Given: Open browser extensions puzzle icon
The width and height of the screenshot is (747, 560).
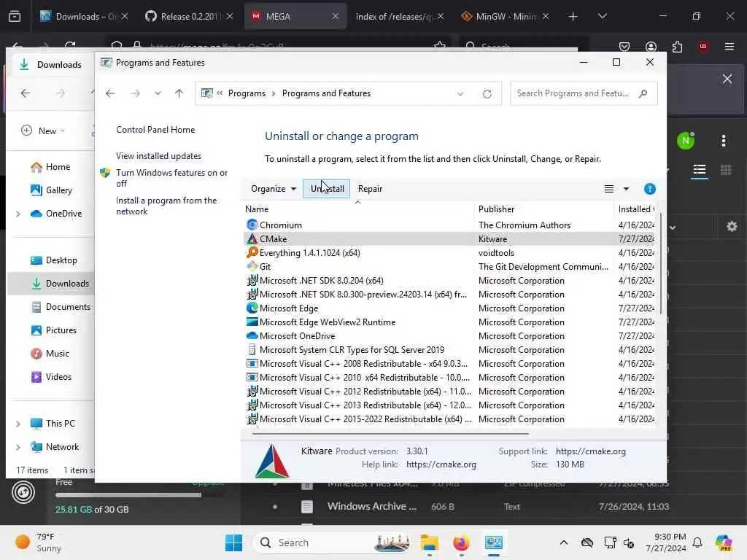Looking at the screenshot, I should (677, 47).
